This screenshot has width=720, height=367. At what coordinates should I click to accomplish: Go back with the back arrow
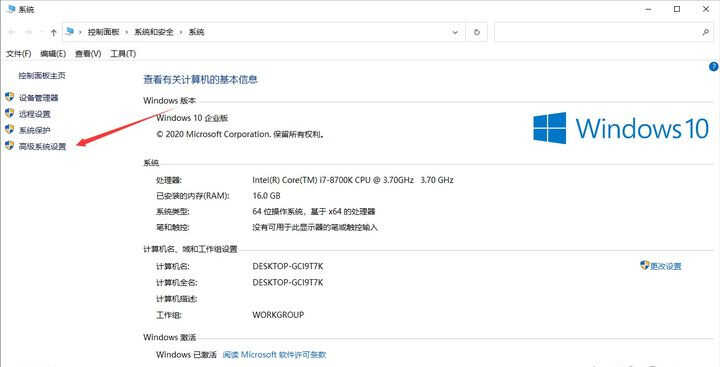12,32
